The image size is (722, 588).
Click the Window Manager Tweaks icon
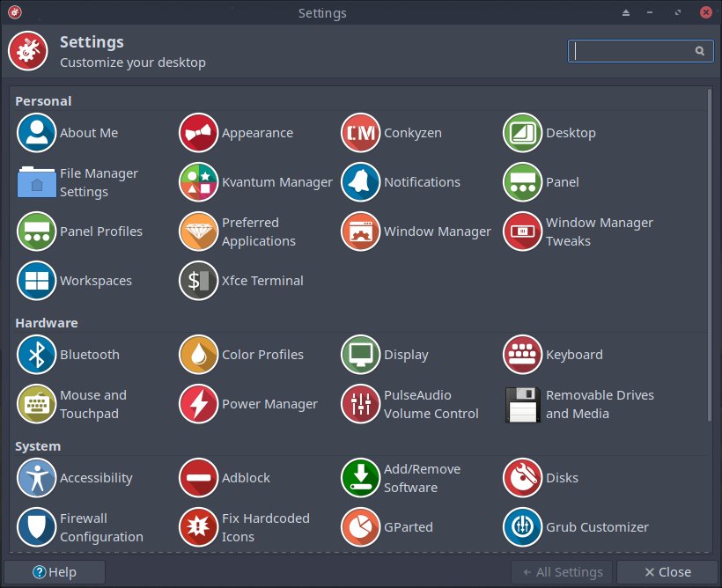click(522, 232)
